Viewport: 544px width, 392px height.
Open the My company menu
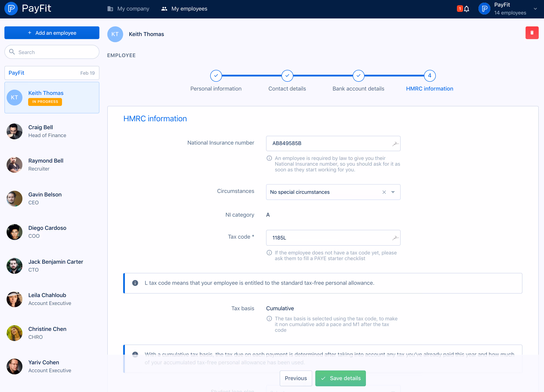(128, 9)
